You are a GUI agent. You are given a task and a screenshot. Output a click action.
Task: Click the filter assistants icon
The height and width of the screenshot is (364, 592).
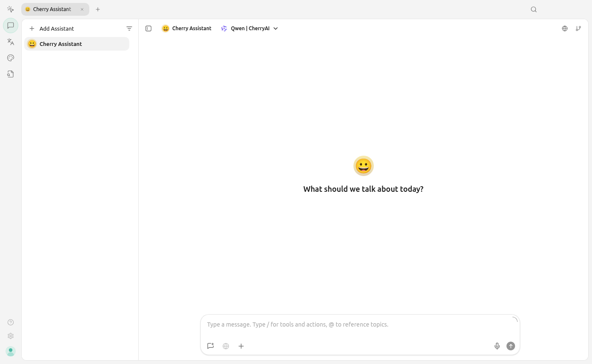pos(129,28)
